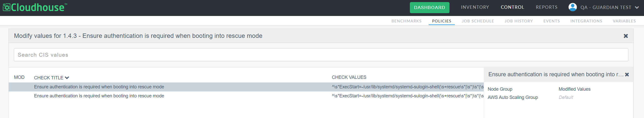Open the Job Schedule tab
Viewport: 644px width, 118px height.
point(478,21)
